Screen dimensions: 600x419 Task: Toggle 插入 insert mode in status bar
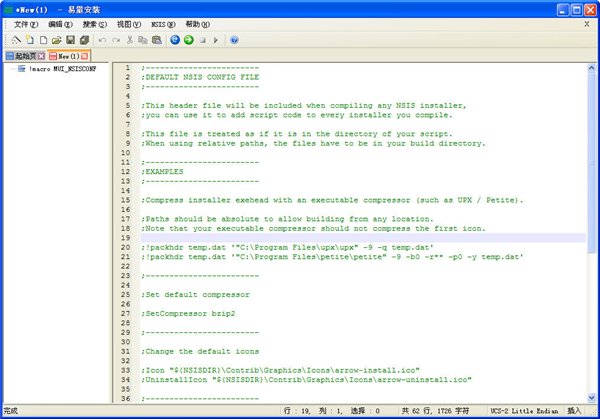[x=574, y=411]
